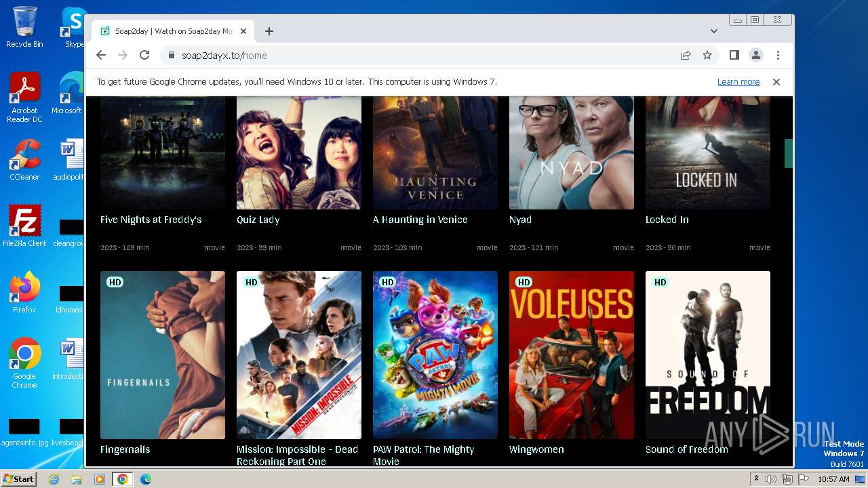Viewport: 868px width, 488px height.
Task: Open agentsinfo.jpg desktop file
Action: (24, 432)
